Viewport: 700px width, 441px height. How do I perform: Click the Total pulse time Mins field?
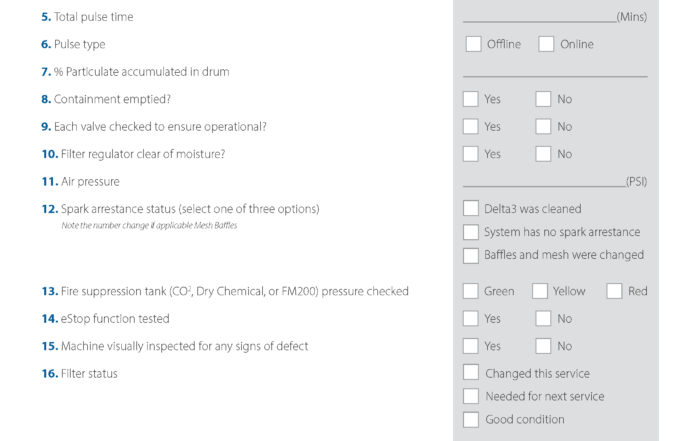(x=539, y=17)
